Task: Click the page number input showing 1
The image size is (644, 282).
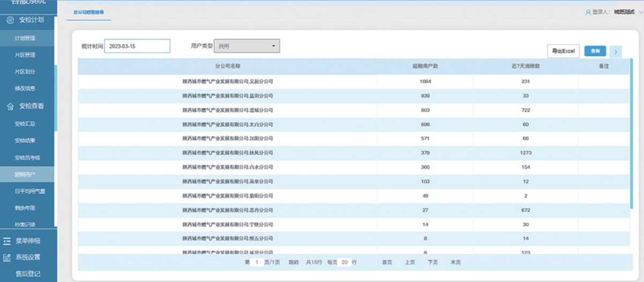Action: point(257,262)
